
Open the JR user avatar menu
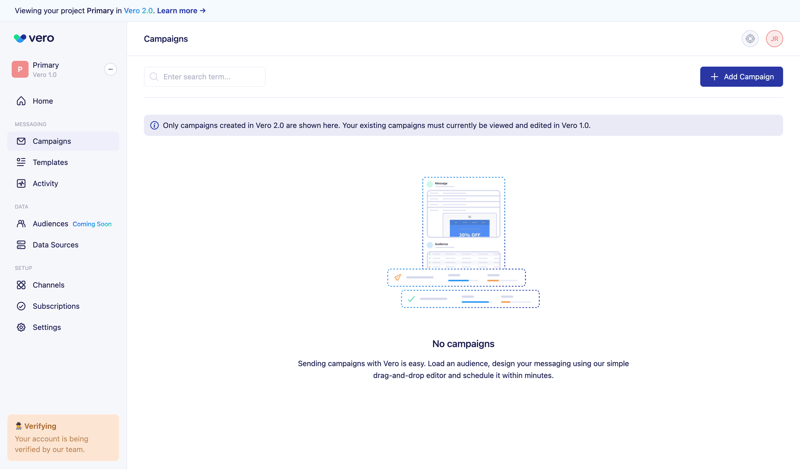coord(774,39)
